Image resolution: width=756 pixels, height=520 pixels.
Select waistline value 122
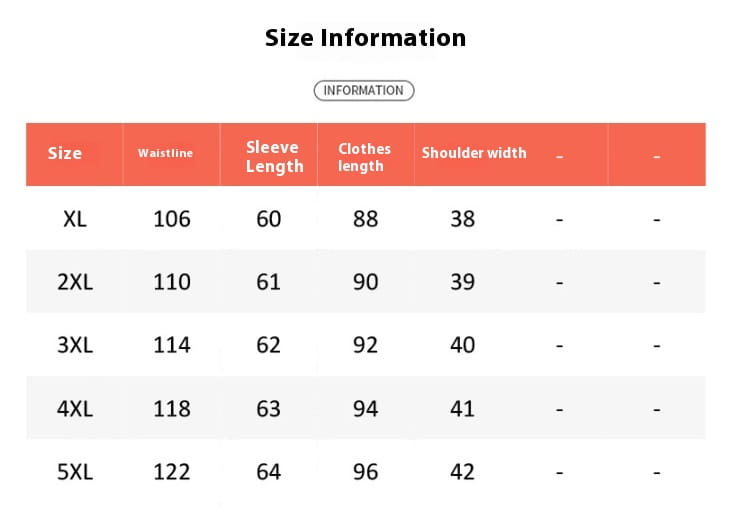coord(172,471)
